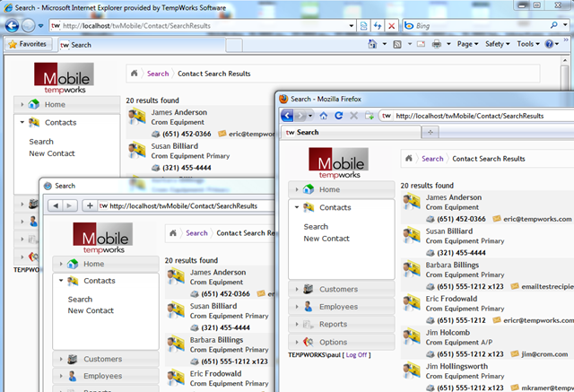The width and height of the screenshot is (574, 392).
Task: Open print options dropdown arrow in IE
Action: pyautogui.click(x=448, y=44)
